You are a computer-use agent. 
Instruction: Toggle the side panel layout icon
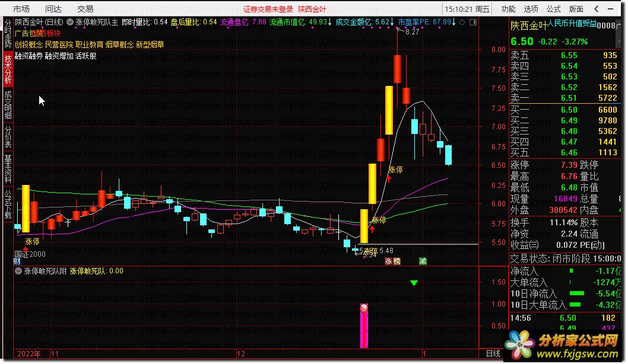point(473,23)
